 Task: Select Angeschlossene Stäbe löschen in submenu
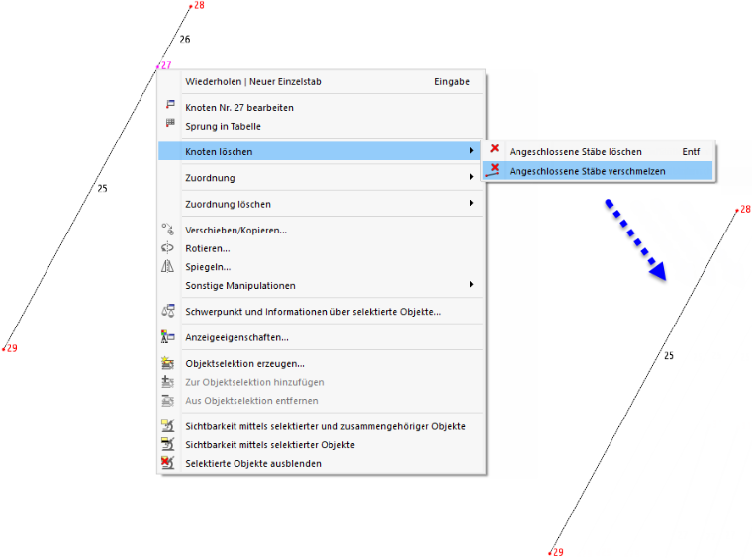coord(598,152)
